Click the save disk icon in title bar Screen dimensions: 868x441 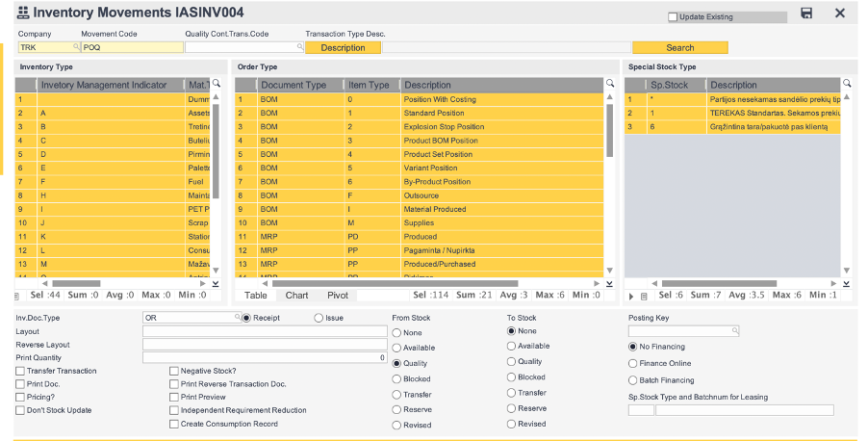(806, 13)
